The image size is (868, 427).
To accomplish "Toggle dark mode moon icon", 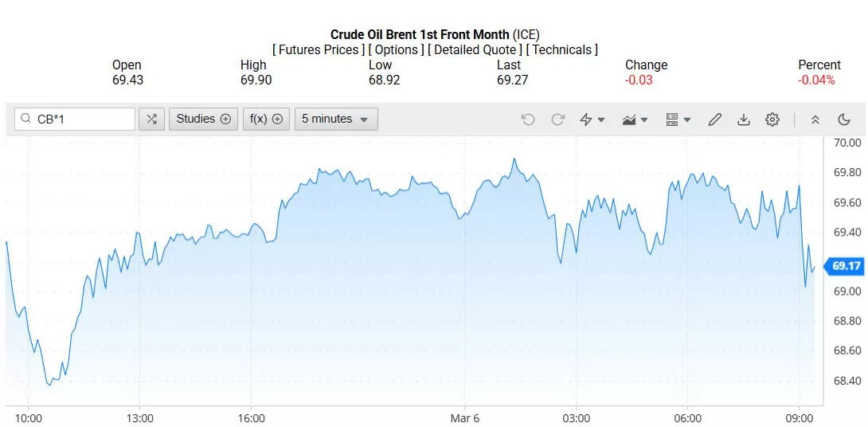I will tap(844, 119).
